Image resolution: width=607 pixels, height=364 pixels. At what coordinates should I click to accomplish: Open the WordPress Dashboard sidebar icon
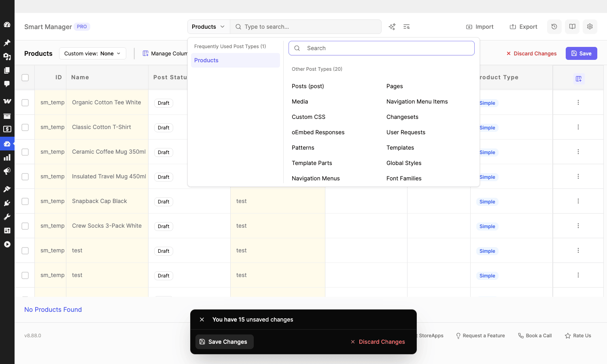click(x=7, y=25)
